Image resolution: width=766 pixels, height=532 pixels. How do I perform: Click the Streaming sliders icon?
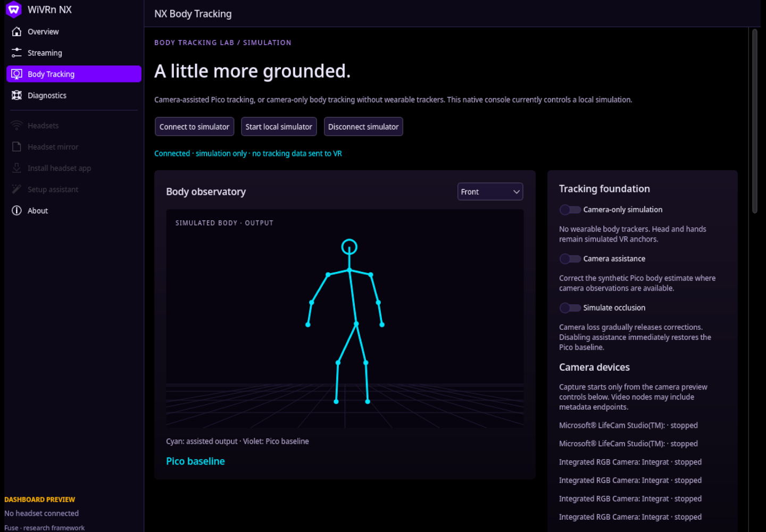click(16, 53)
